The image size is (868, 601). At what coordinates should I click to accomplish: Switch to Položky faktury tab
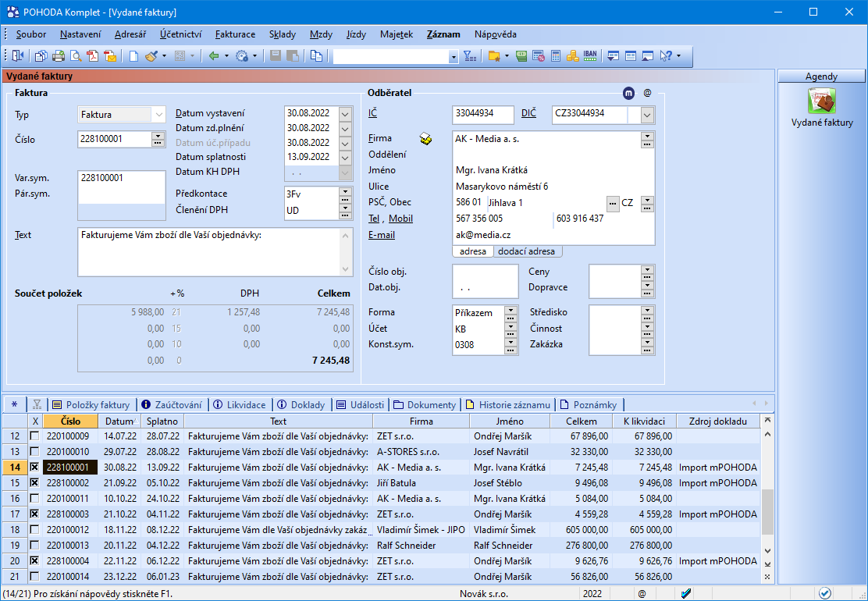pos(91,405)
